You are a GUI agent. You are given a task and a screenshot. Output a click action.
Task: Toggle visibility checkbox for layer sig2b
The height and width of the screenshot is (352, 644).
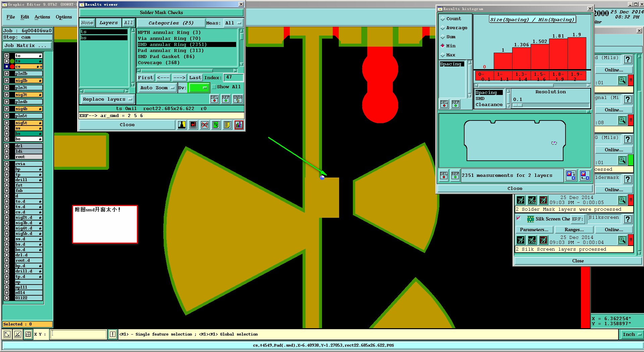(x=7, y=81)
